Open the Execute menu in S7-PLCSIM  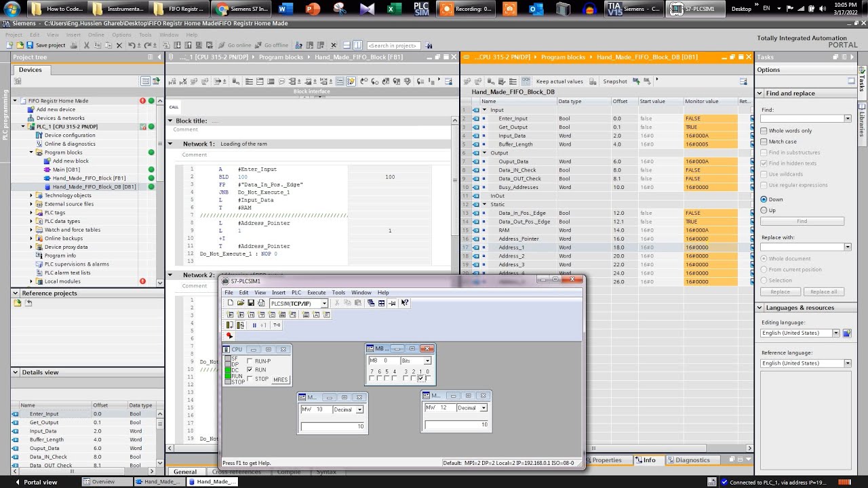pos(317,293)
